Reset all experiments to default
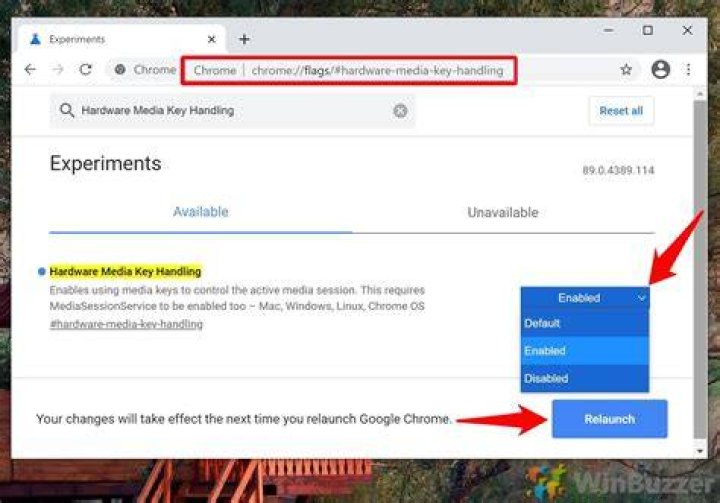 (621, 111)
